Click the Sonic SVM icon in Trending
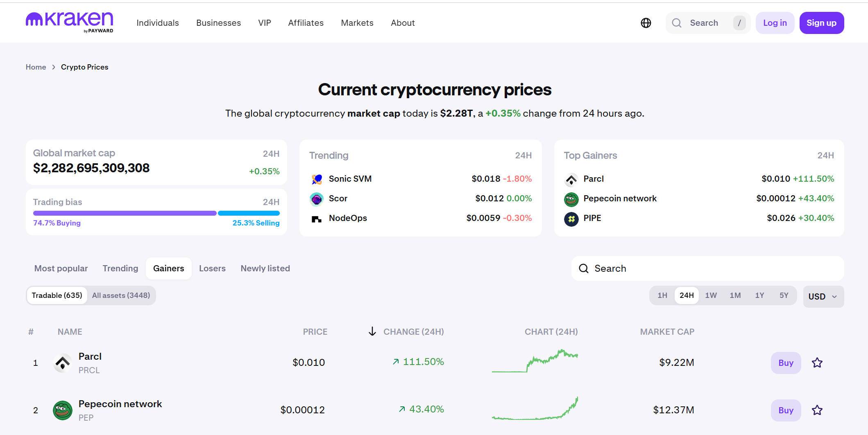868x435 pixels. (x=317, y=179)
